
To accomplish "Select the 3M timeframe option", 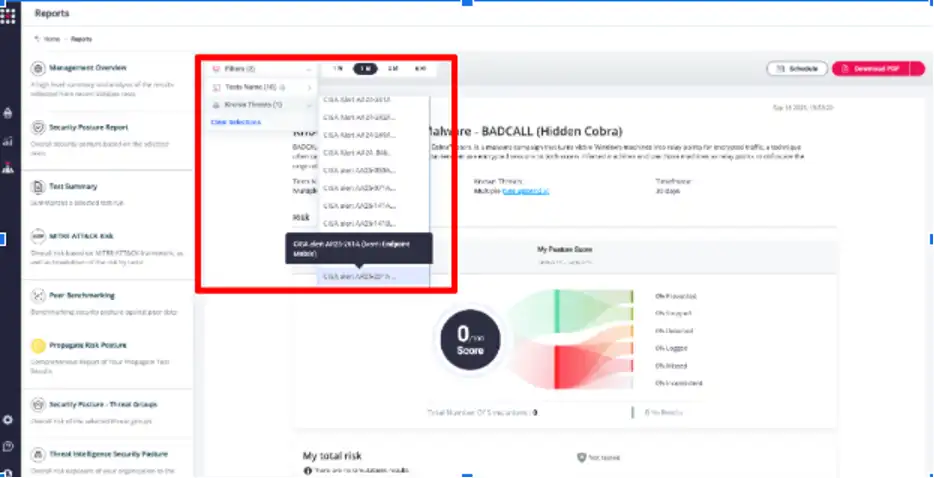I will tap(393, 68).
